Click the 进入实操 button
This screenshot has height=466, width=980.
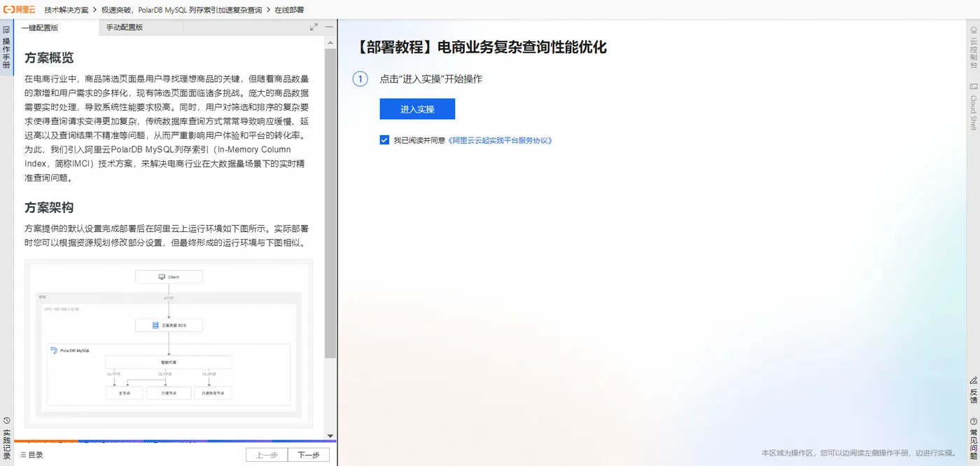point(417,109)
